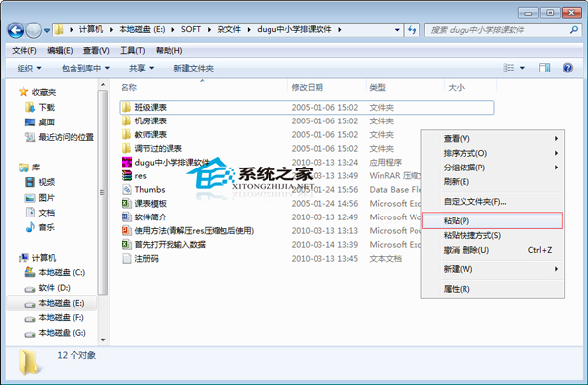Open drive 本地磁盘 (G:)
Image resolution: width=588 pixels, height=385 pixels.
click(55, 333)
